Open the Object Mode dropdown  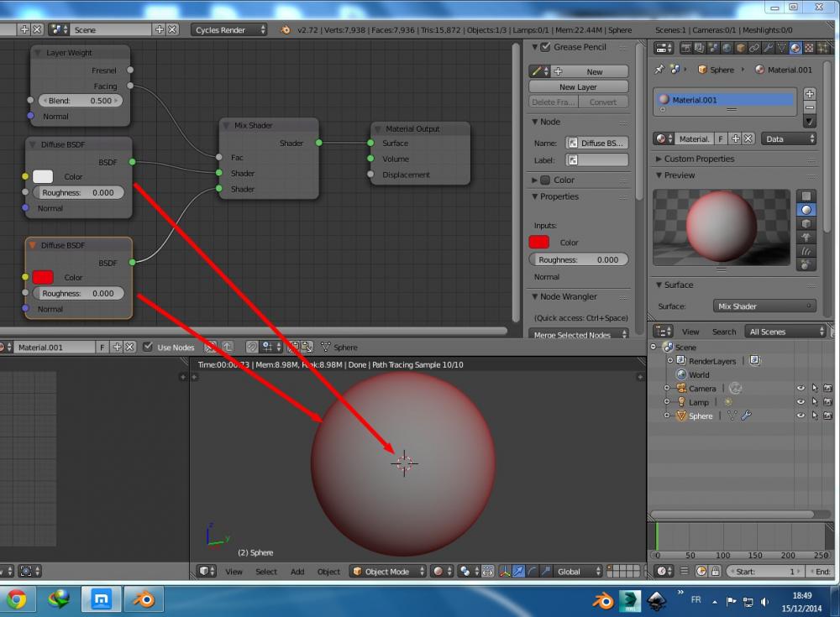click(x=388, y=572)
